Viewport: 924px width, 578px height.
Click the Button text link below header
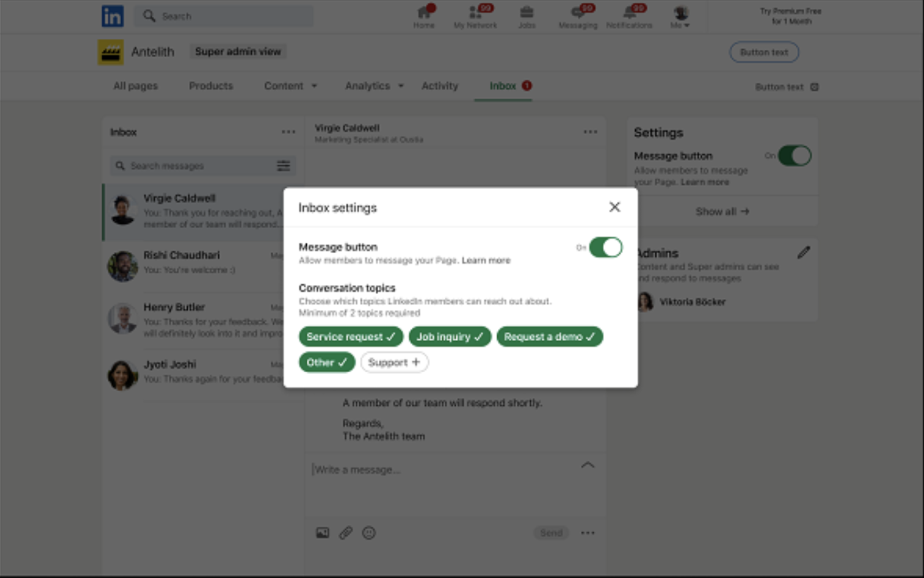pyautogui.click(x=779, y=87)
